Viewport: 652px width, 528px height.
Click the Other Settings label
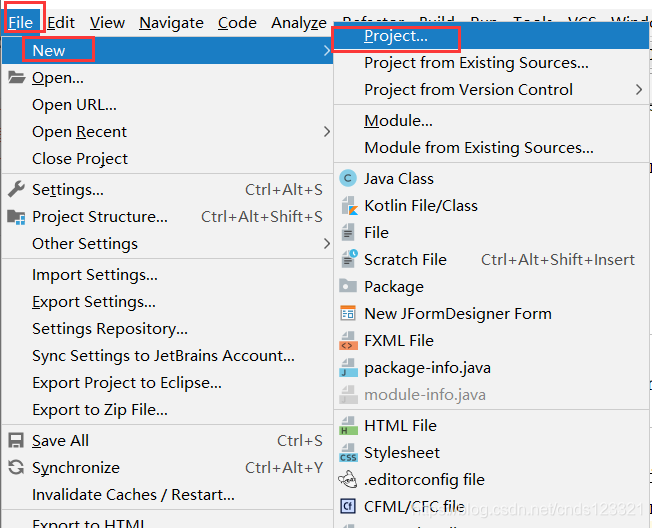tap(85, 244)
